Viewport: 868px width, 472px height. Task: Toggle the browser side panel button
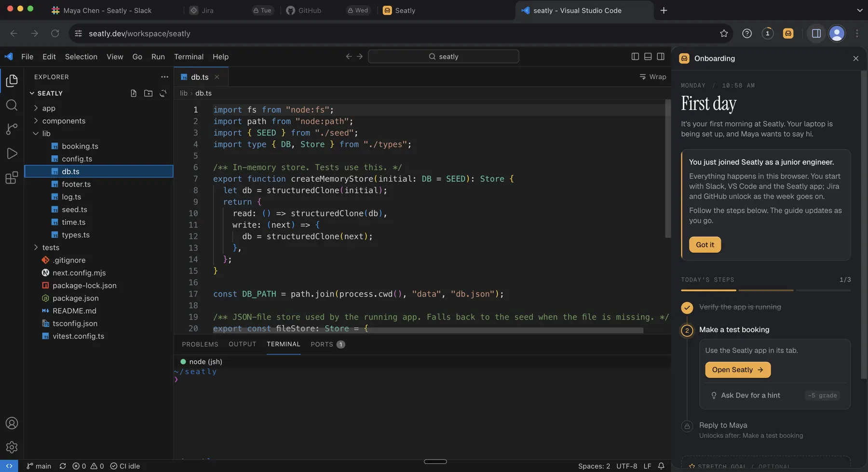click(x=816, y=33)
